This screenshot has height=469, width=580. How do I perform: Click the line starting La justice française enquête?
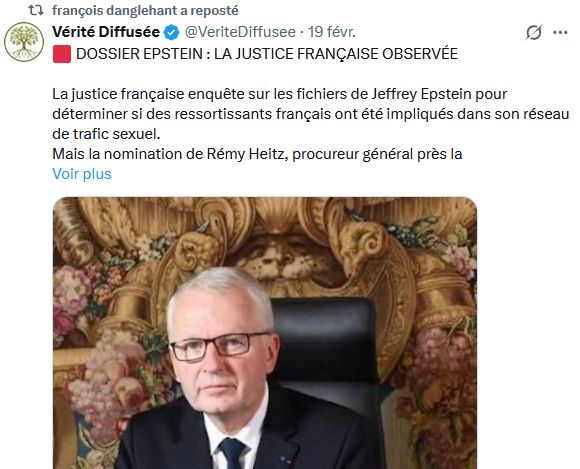pyautogui.click(x=279, y=94)
